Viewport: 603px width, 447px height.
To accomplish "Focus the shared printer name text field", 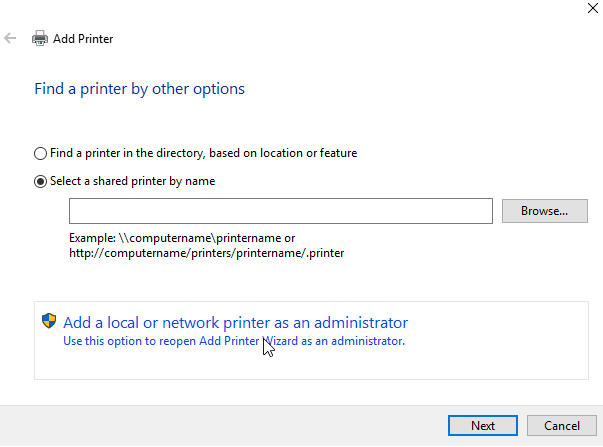I will tap(281, 211).
